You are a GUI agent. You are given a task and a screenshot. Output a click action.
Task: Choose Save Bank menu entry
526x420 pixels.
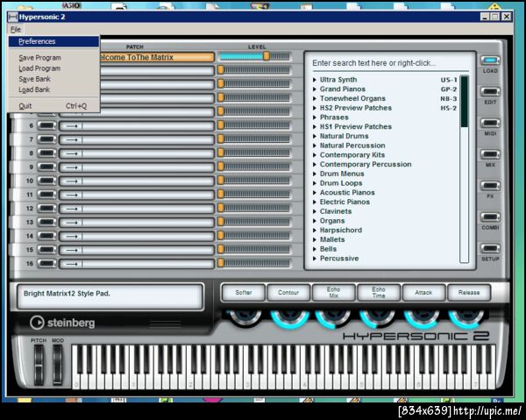pyautogui.click(x=53, y=79)
